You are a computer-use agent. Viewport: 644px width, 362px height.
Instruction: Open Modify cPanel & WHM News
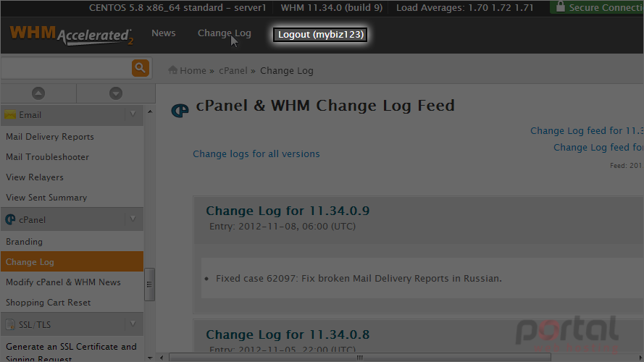[63, 282]
